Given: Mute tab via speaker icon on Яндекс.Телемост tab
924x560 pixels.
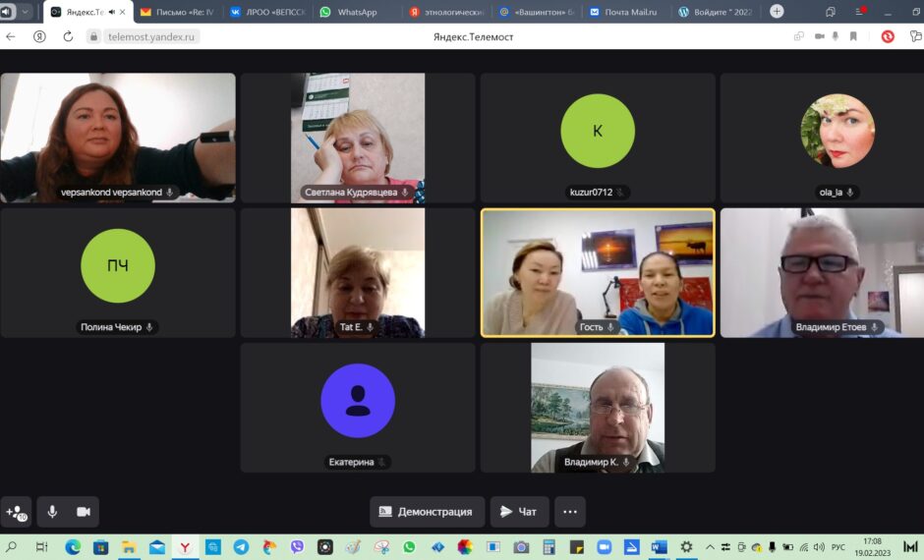Looking at the screenshot, I should click(x=110, y=12).
